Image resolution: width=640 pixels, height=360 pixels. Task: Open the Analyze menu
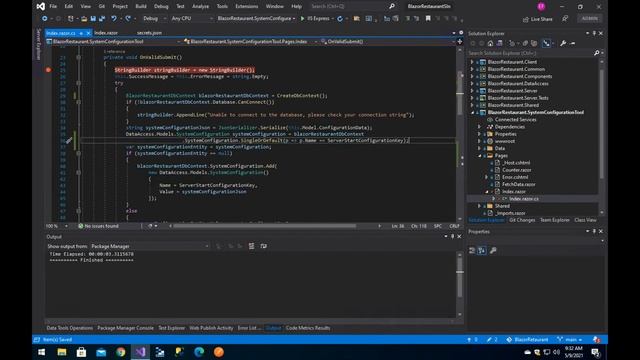point(200,7)
